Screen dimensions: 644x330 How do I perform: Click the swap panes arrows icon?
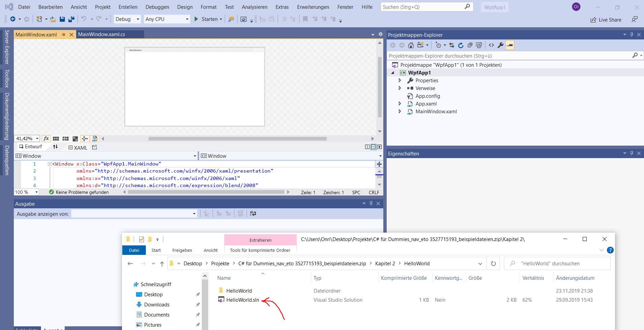click(55, 147)
